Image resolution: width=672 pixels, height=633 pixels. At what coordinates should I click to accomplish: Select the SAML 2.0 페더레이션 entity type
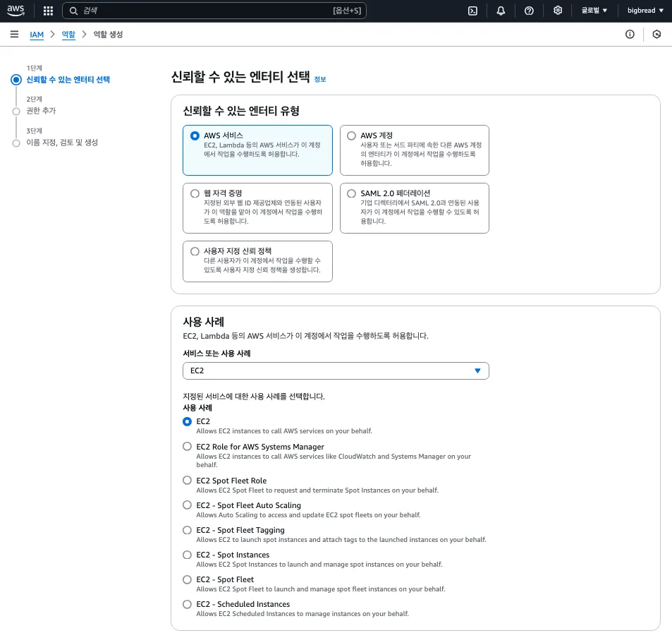(x=415, y=208)
